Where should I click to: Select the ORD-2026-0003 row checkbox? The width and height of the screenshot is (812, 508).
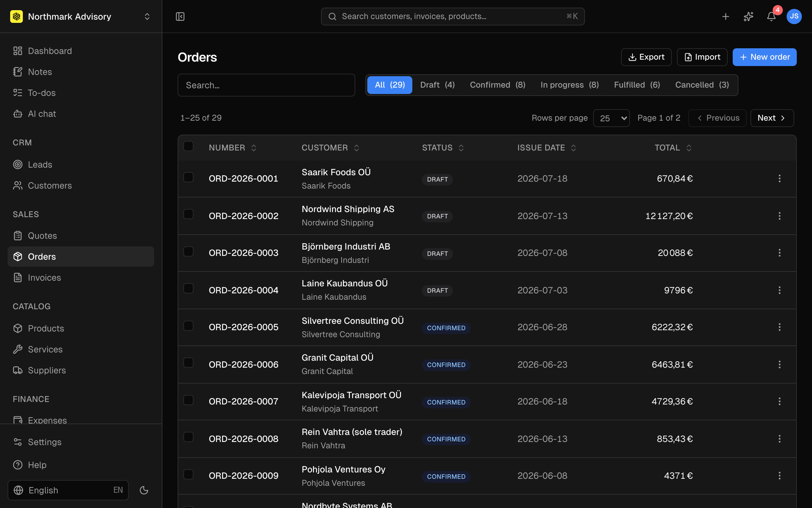(x=189, y=251)
